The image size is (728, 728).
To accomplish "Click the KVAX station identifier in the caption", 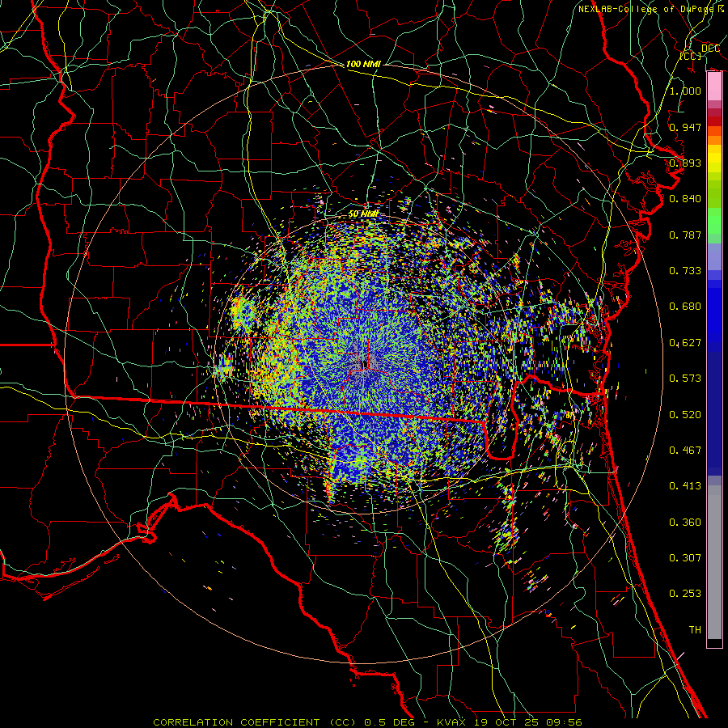I will point(451,722).
